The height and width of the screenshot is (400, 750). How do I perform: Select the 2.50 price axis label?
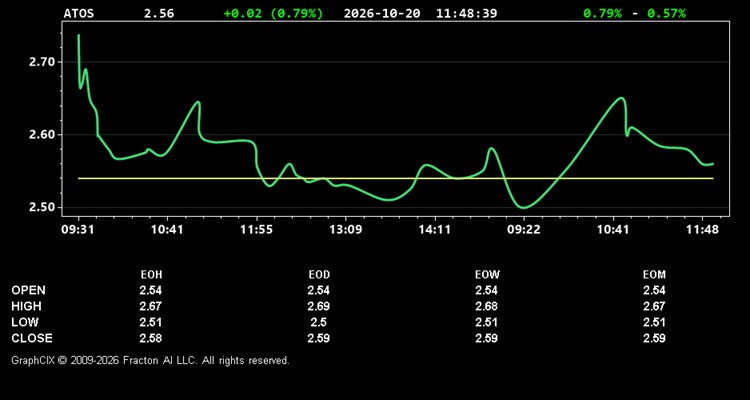coord(42,208)
